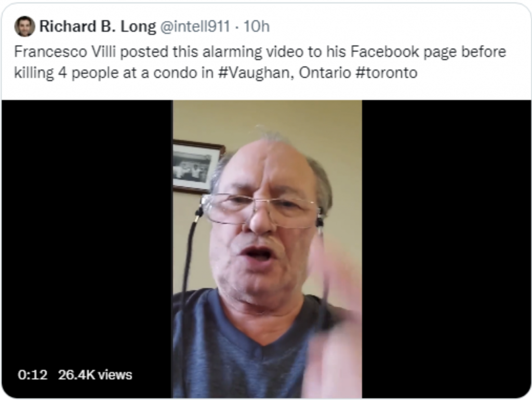Follow the #toronto hashtag
532x400 pixels.
pyautogui.click(x=386, y=73)
